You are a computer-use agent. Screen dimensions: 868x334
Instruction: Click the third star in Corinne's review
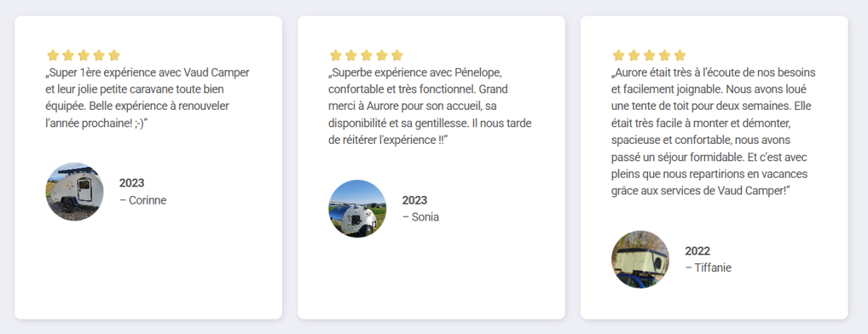[x=83, y=55]
